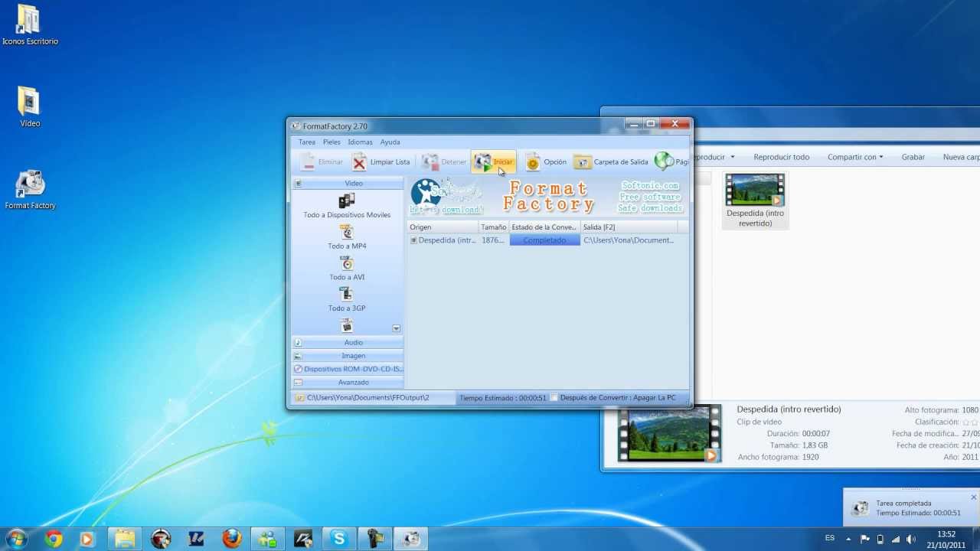980x551 pixels.
Task: Select the Todo a MP4 converter
Action: coord(347,237)
